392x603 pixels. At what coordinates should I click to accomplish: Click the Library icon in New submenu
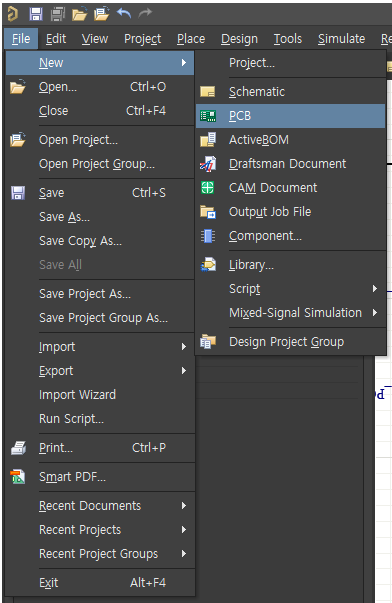pyautogui.click(x=208, y=265)
